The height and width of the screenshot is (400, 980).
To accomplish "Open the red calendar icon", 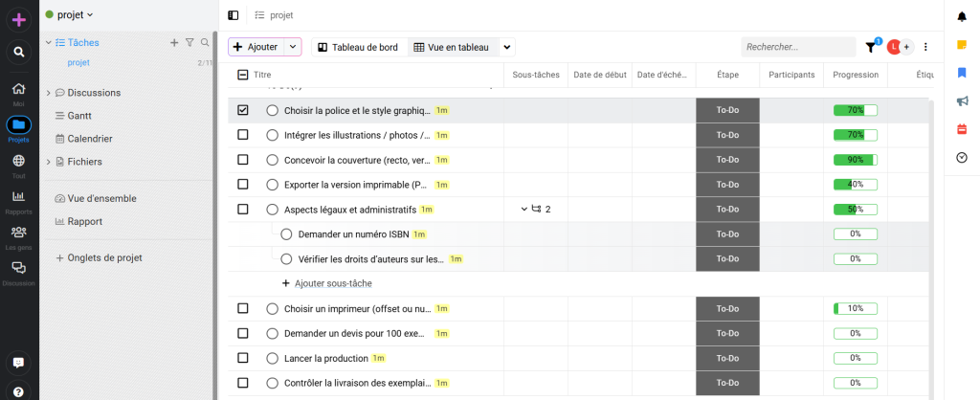I will point(962,129).
